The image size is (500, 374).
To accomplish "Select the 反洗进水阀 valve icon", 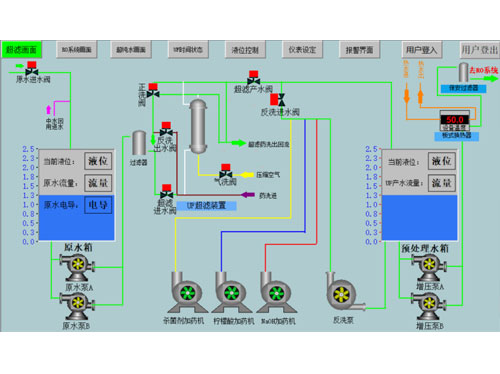I will pyautogui.click(x=278, y=100).
